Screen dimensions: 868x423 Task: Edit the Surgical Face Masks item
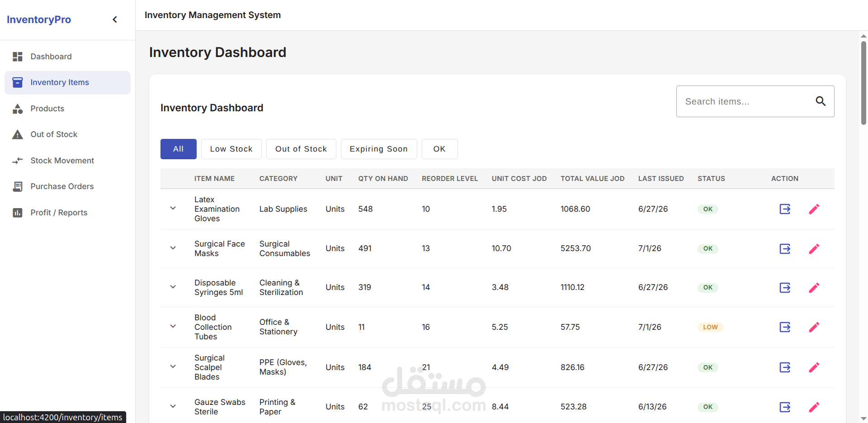814,248
